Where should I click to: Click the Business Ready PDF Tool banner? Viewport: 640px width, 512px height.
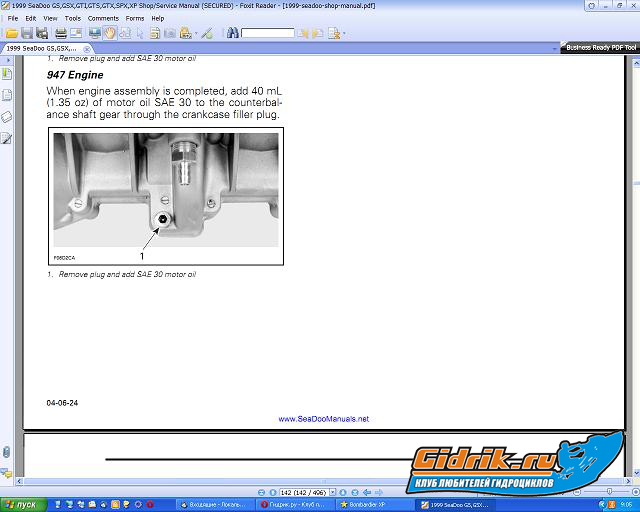[598, 48]
